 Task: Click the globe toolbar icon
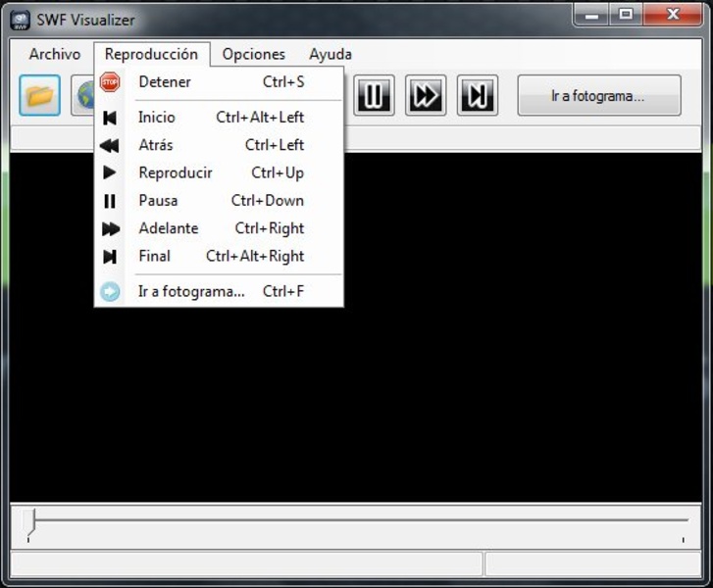(82, 95)
